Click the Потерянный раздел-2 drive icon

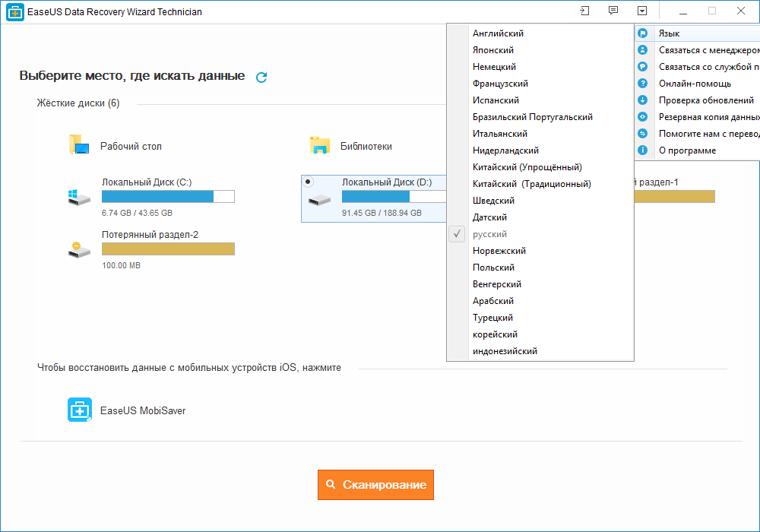point(79,249)
